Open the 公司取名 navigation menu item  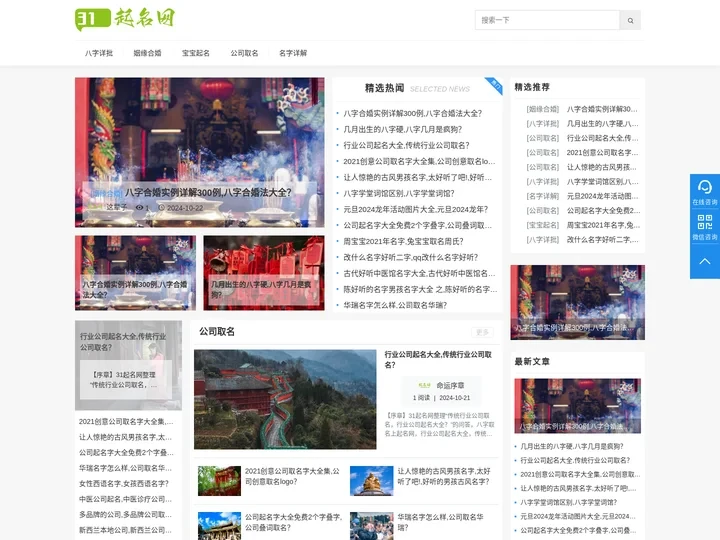click(x=244, y=53)
